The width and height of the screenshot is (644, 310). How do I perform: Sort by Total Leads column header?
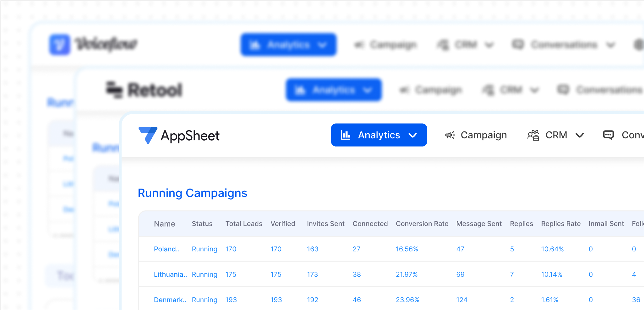pyautogui.click(x=244, y=224)
